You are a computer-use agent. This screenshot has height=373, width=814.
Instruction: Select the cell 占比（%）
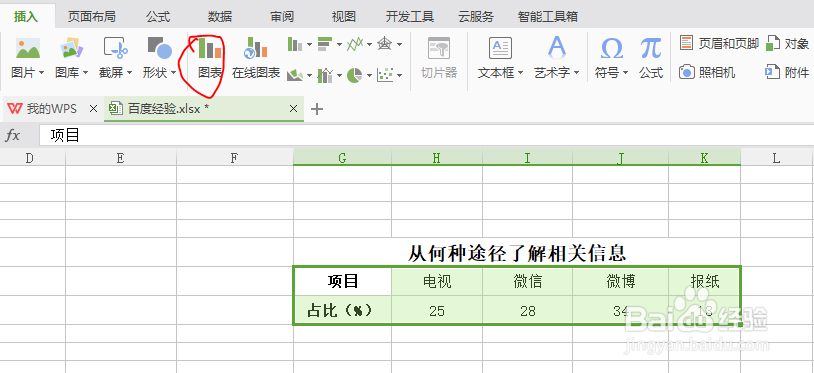[343, 310]
